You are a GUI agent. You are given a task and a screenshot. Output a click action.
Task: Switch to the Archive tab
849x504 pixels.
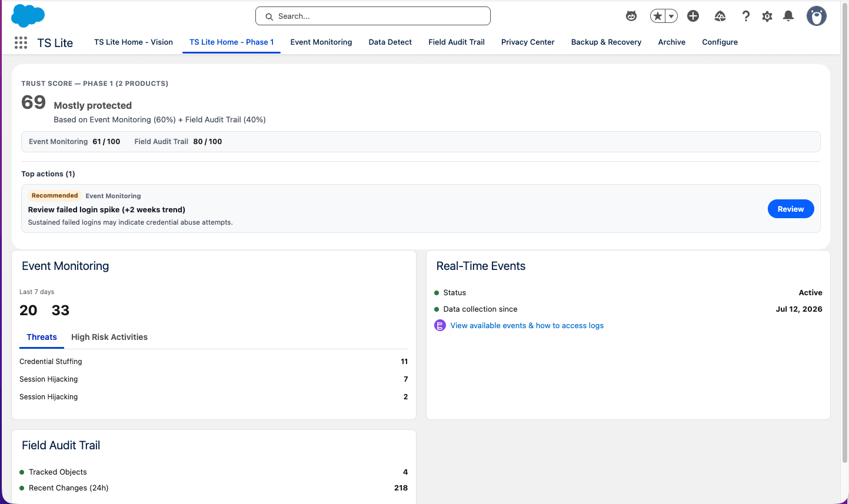point(672,42)
